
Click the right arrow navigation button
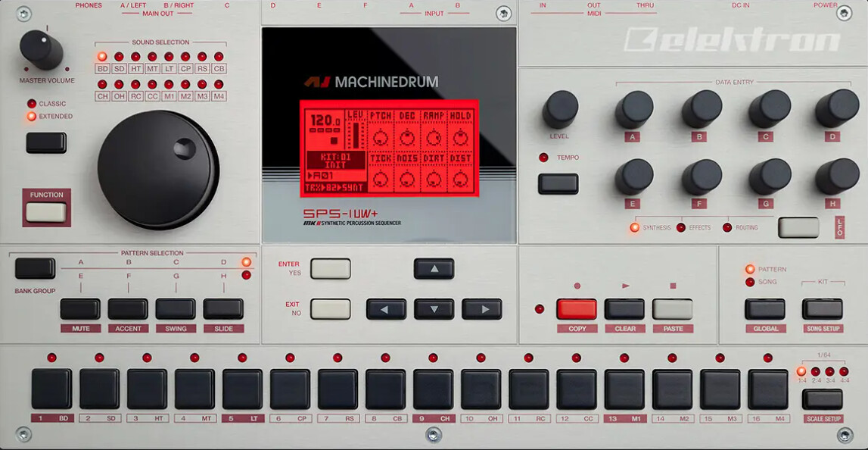point(482,309)
